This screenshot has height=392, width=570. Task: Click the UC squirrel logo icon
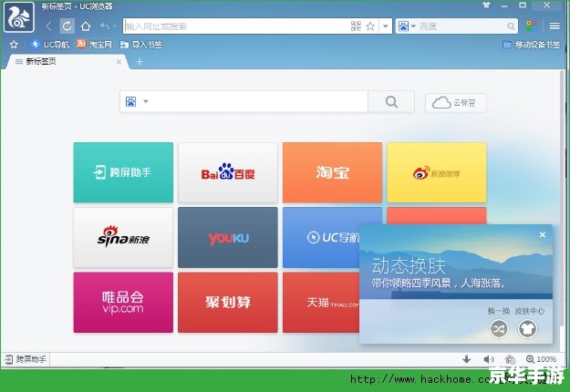coord(19,17)
